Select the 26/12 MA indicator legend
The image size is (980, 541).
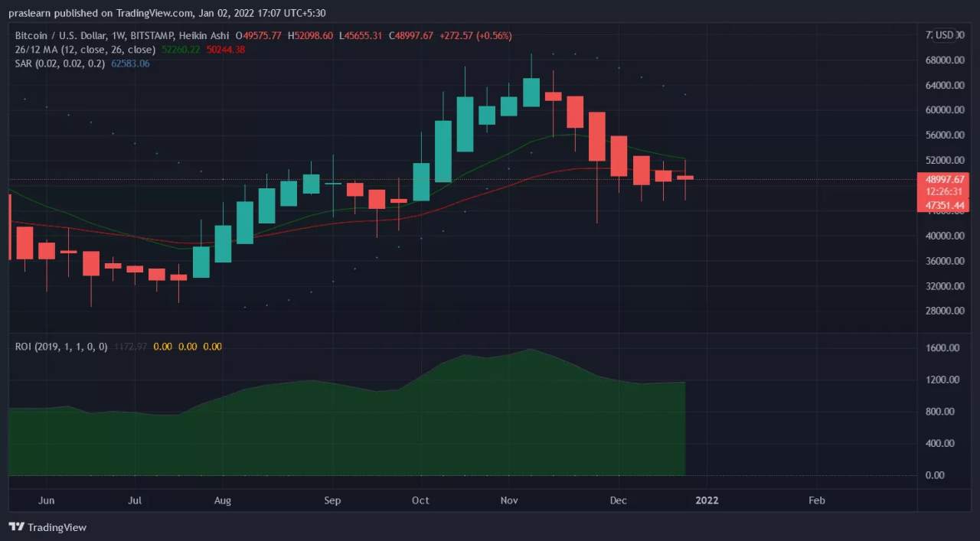pos(86,50)
